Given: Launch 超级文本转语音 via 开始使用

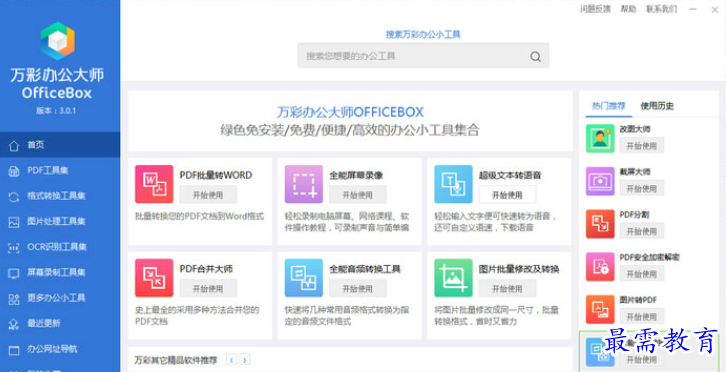Looking at the screenshot, I should 507,195.
